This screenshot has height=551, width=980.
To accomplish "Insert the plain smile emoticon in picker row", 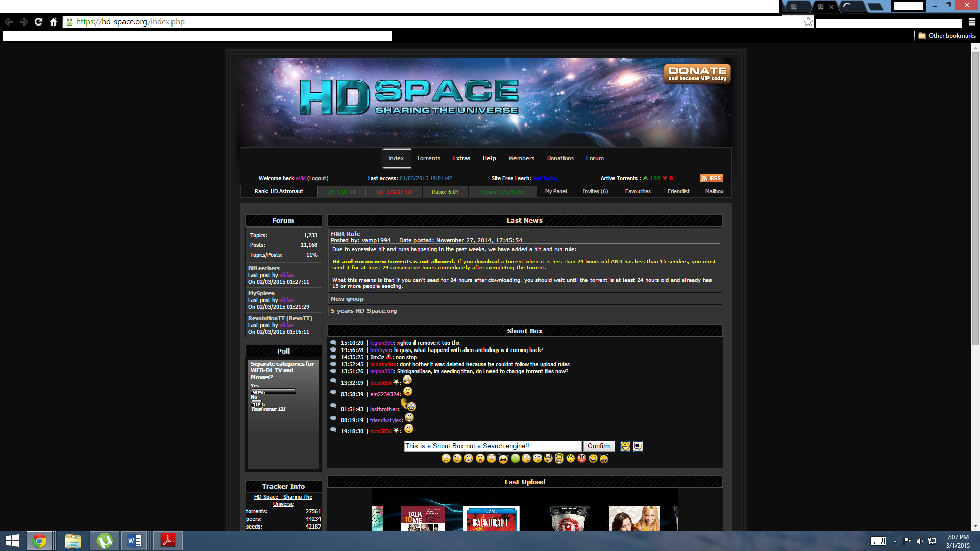I will (x=446, y=458).
